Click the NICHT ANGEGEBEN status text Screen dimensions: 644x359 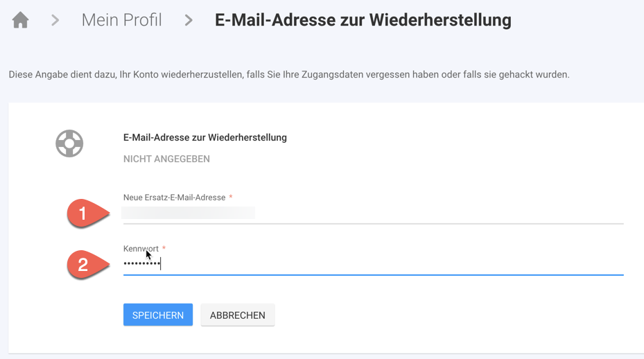[x=166, y=159]
